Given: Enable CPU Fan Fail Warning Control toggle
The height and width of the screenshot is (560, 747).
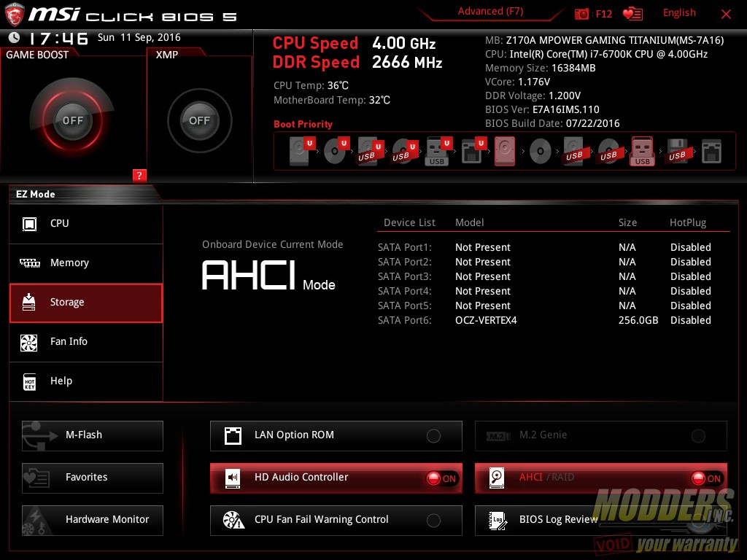Looking at the screenshot, I should pyautogui.click(x=433, y=521).
